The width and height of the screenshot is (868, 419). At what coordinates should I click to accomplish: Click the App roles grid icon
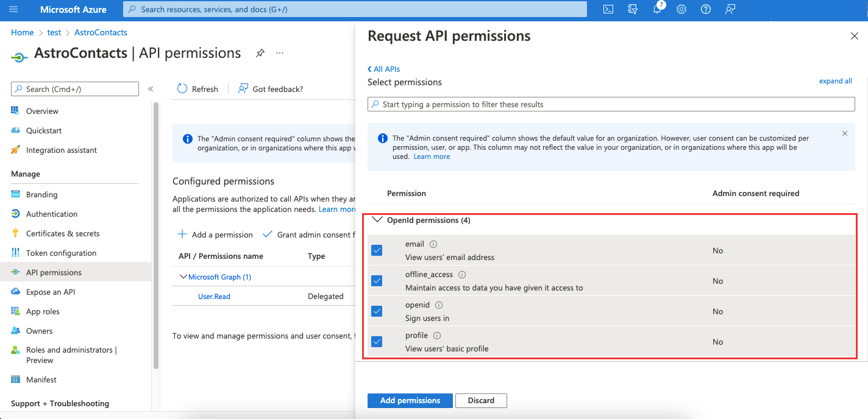(x=15, y=311)
